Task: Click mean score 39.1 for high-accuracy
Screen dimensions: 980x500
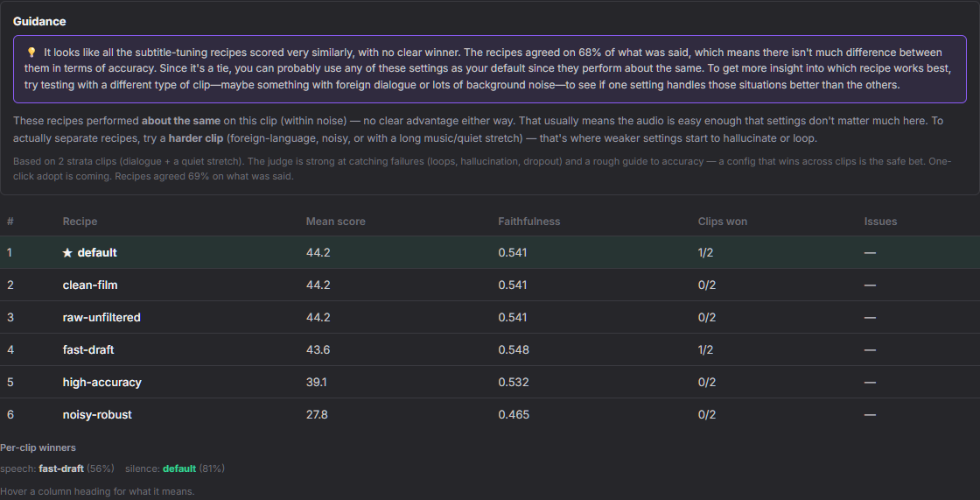Action: (x=316, y=383)
